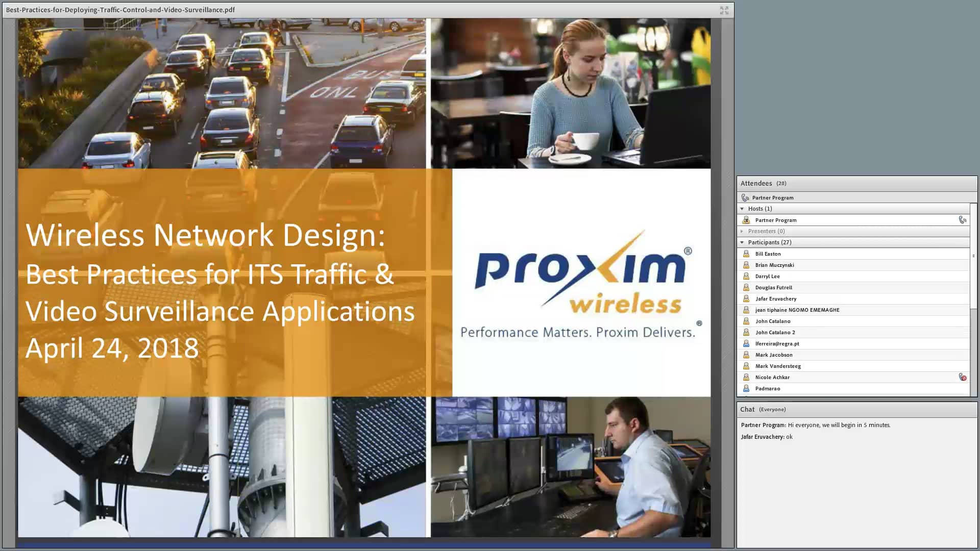980x551 pixels.
Task: Select attendee jean tiphaine NGOMO EMEMAGHE
Action: pyautogui.click(x=853, y=310)
